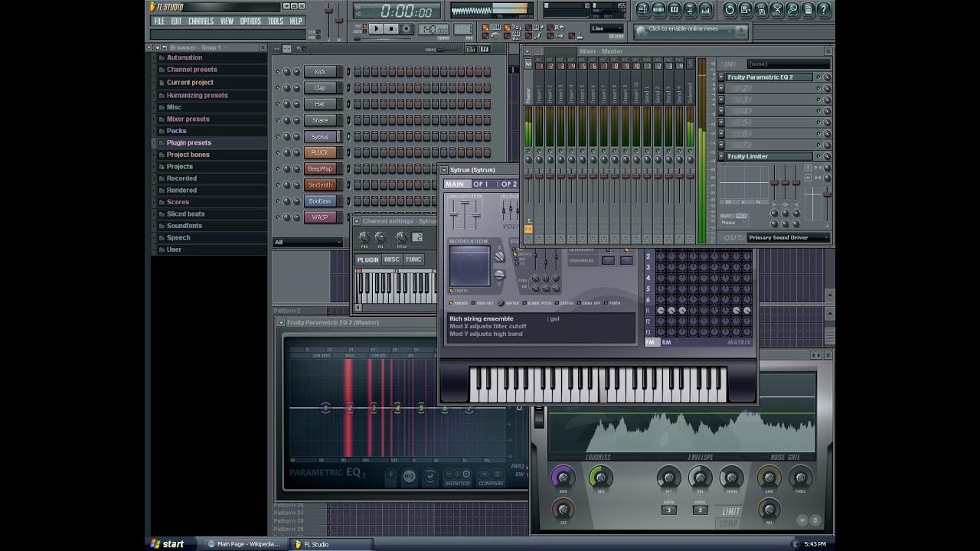Click to enable online news panel
980x551 pixels.
pyautogui.click(x=691, y=31)
